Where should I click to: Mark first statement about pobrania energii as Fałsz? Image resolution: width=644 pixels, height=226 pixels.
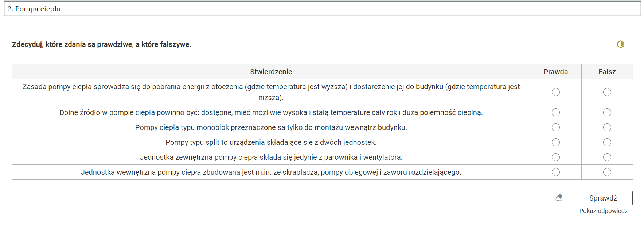pyautogui.click(x=607, y=92)
